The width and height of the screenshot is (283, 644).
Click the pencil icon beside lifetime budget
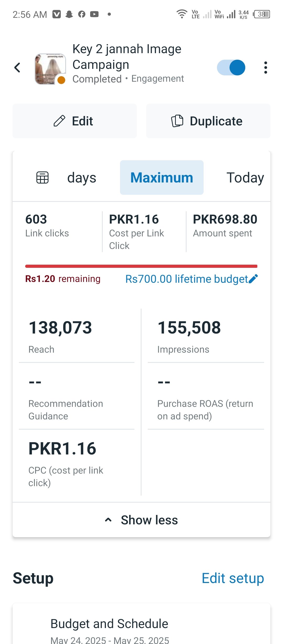253,279
